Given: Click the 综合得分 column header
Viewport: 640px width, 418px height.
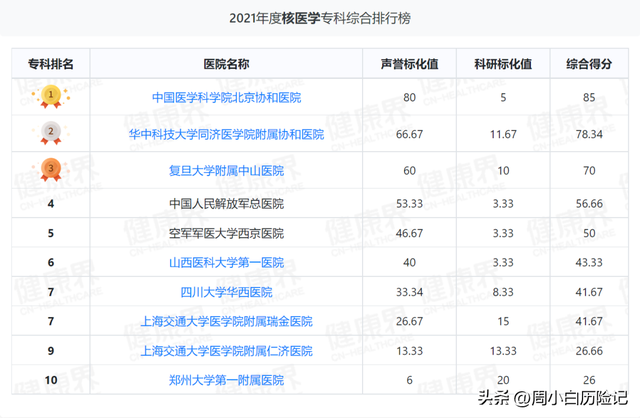Looking at the screenshot, I should point(589,64).
